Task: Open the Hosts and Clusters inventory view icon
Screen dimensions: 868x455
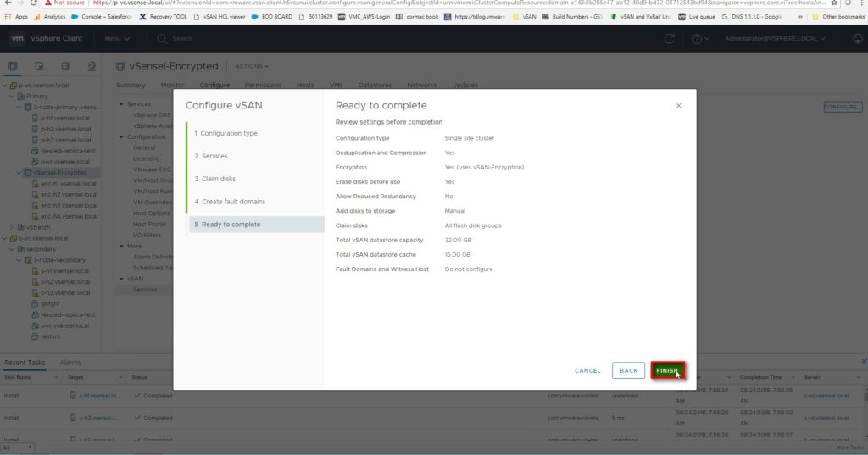Action: click(x=14, y=66)
